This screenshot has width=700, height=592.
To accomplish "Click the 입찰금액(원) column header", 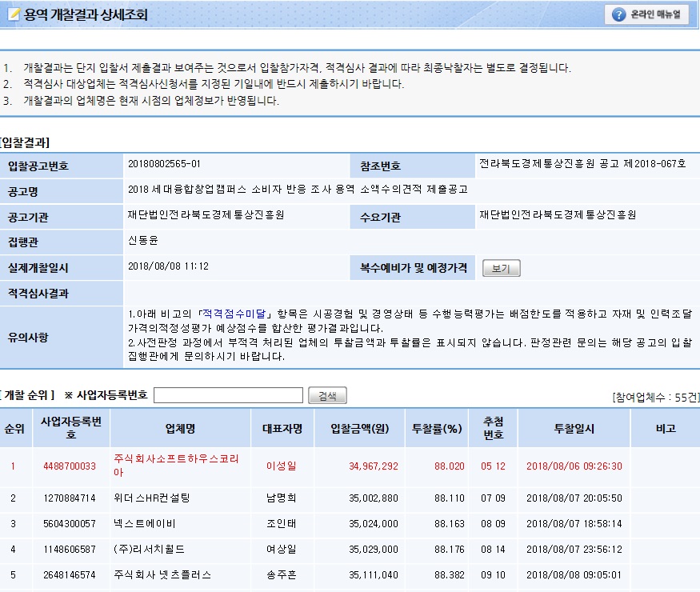I will (359, 428).
